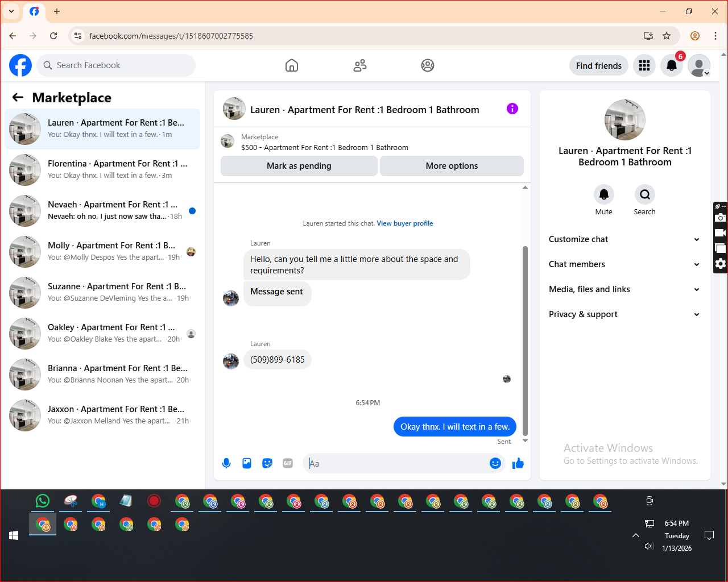The height and width of the screenshot is (582, 728).
Task: Open the Groups icon in top navigation
Action: [x=428, y=65]
